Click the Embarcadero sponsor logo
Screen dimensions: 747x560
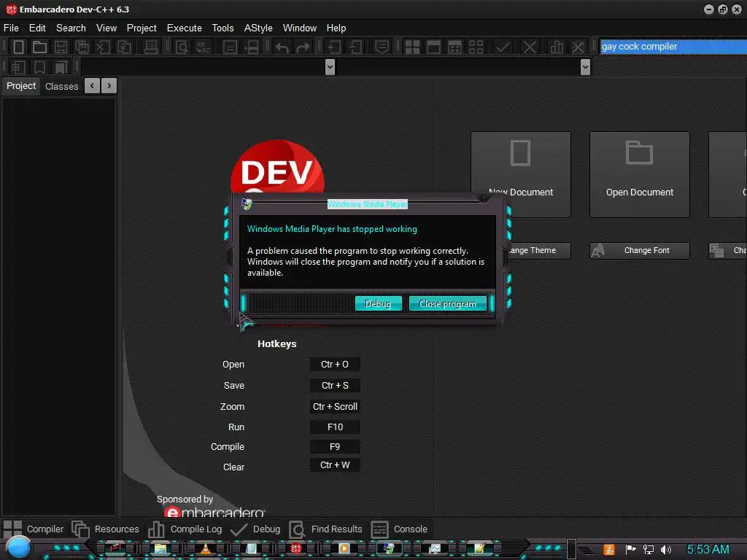(x=214, y=512)
